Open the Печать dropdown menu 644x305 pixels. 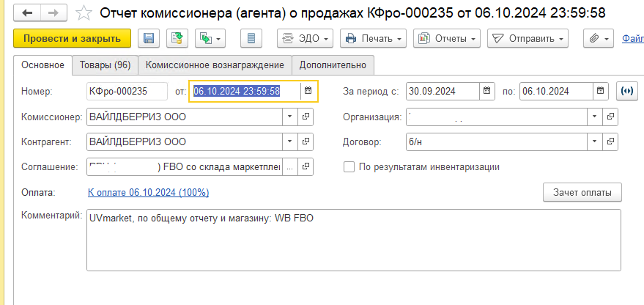[374, 39]
